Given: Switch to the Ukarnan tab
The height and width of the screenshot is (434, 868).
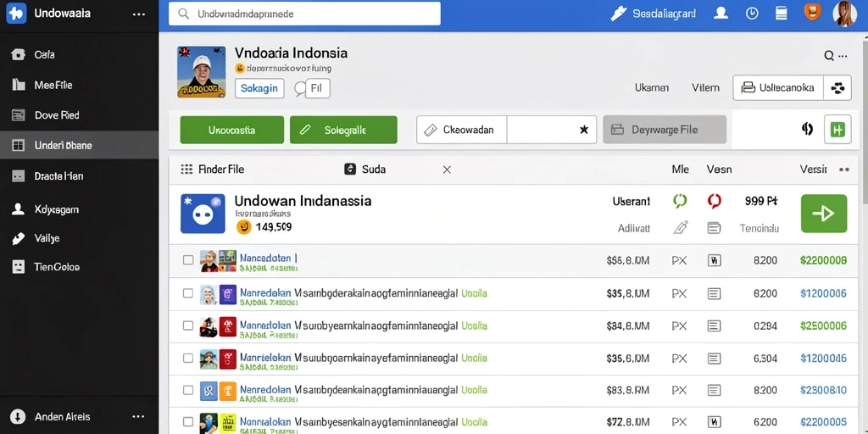Looking at the screenshot, I should click(x=652, y=87).
